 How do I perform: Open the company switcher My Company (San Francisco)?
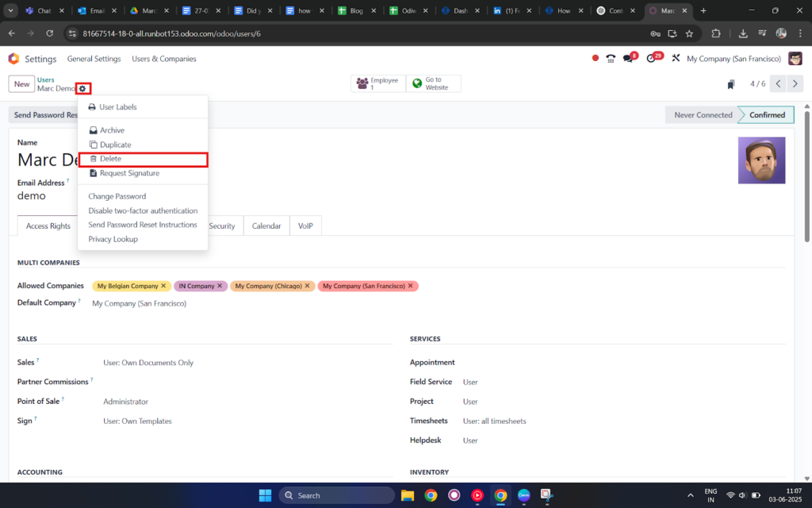733,59
